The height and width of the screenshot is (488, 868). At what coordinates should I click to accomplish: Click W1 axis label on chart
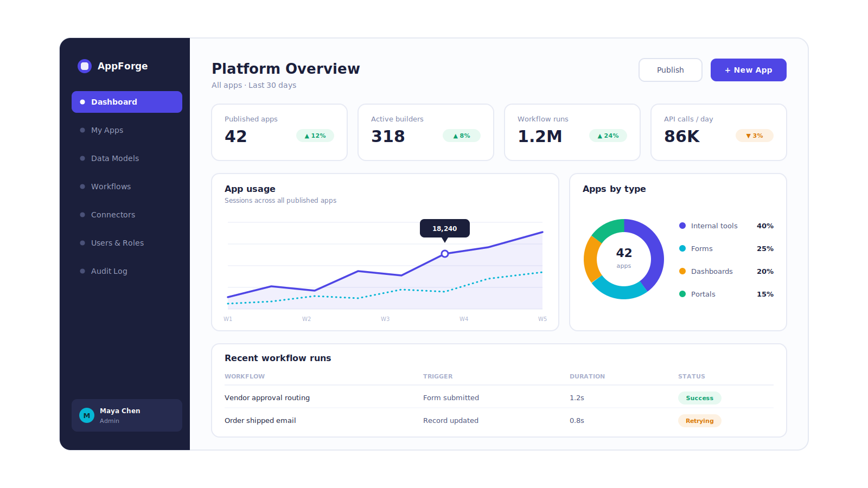228,319
